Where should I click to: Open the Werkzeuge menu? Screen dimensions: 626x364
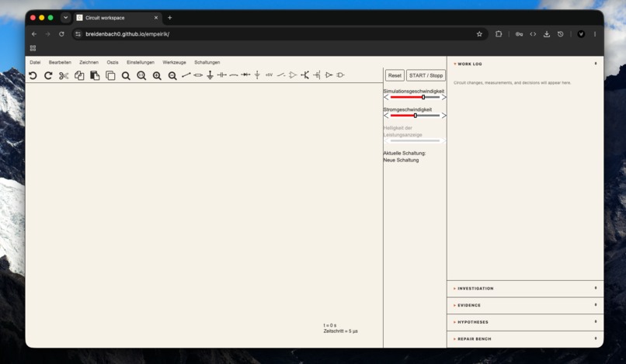pyautogui.click(x=175, y=63)
